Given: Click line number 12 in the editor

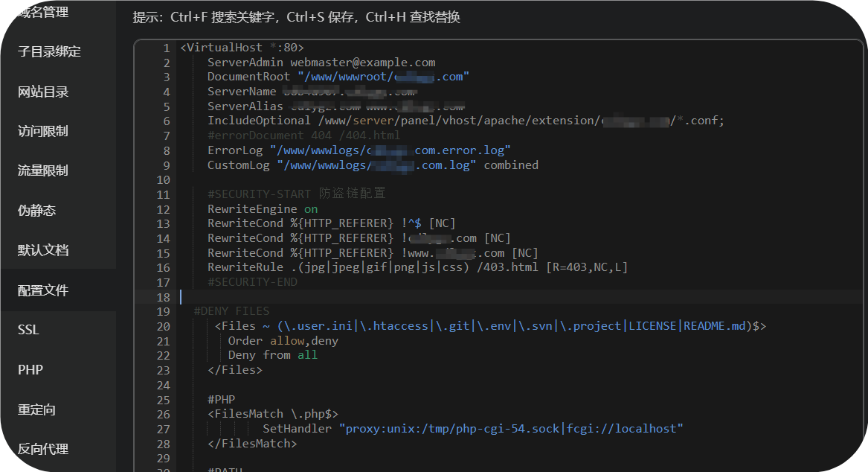Looking at the screenshot, I should (163, 208).
